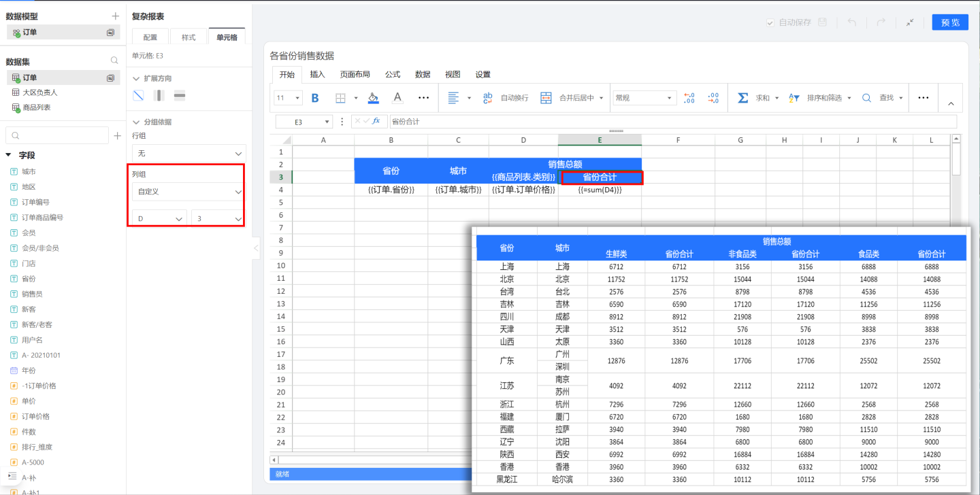The image size is (980, 495).
Task: Click the blue 预览 button
Action: click(x=950, y=22)
